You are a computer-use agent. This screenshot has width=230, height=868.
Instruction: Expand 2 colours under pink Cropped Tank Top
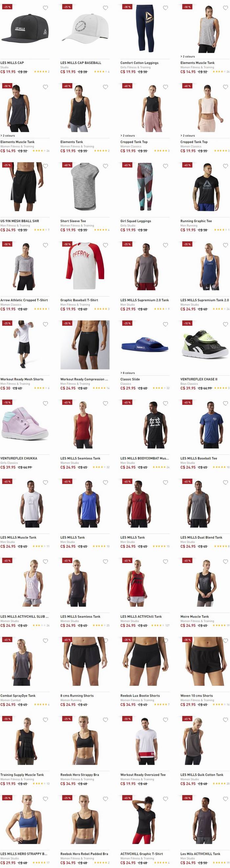(188, 136)
